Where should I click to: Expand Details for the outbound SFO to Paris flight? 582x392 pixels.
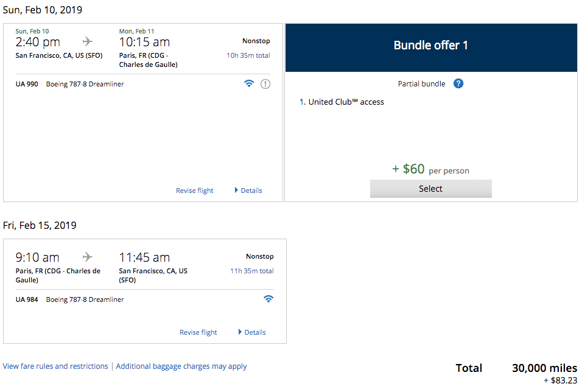(248, 191)
